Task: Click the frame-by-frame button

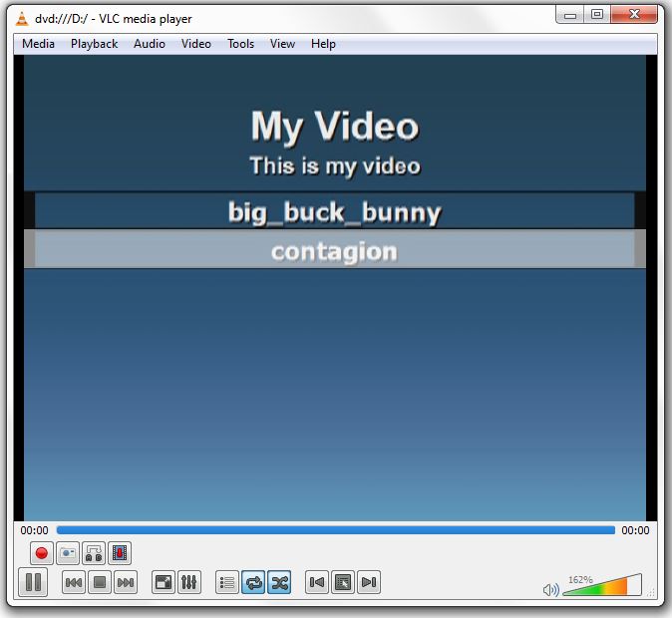Action: [x=120, y=553]
